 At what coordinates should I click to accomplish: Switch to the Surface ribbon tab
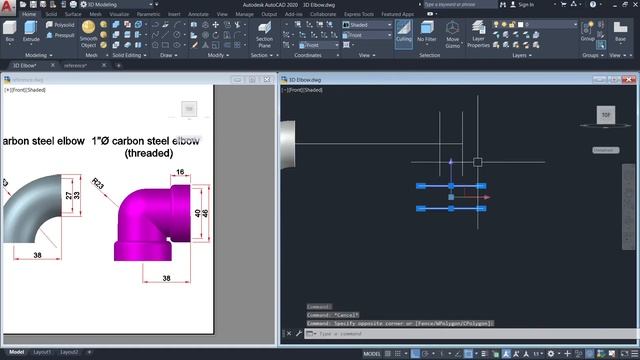click(x=73, y=14)
